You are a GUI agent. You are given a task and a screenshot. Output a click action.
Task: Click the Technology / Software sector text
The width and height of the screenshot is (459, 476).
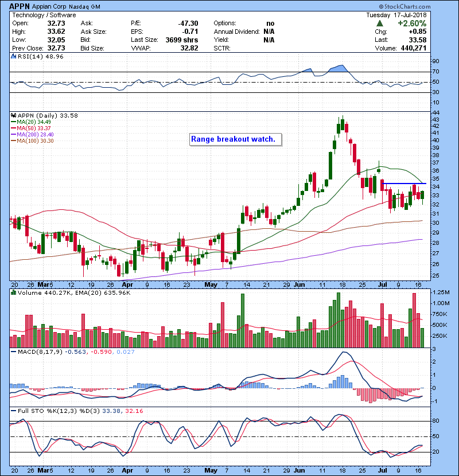[44, 15]
